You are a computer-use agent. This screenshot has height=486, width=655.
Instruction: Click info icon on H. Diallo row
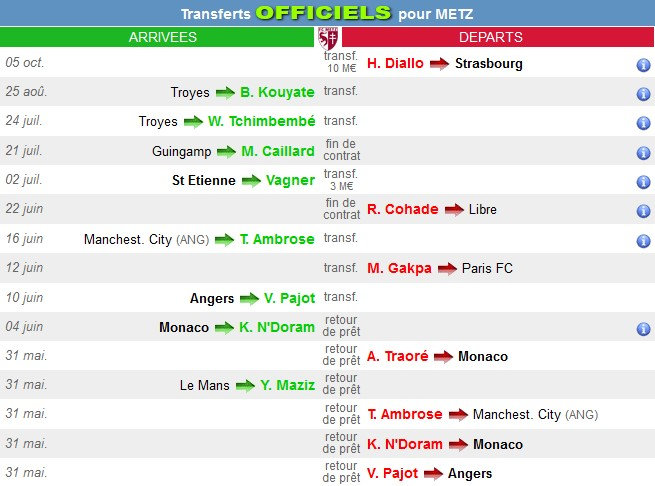tap(643, 65)
